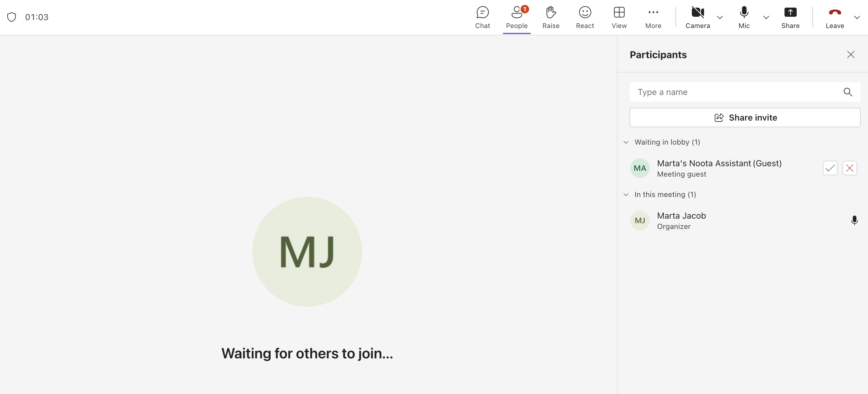Open the React emoji menu
The height and width of the screenshot is (394, 868).
point(585,13)
